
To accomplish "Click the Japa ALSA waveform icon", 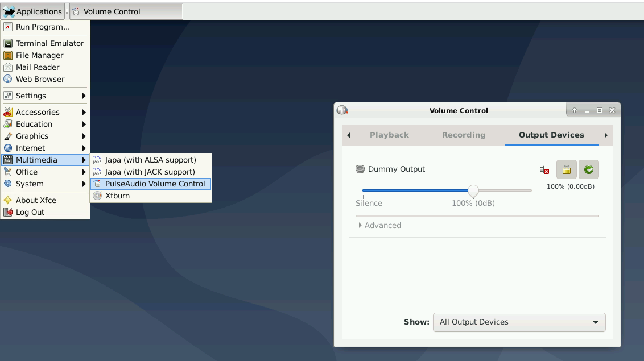I will pyautogui.click(x=97, y=160).
